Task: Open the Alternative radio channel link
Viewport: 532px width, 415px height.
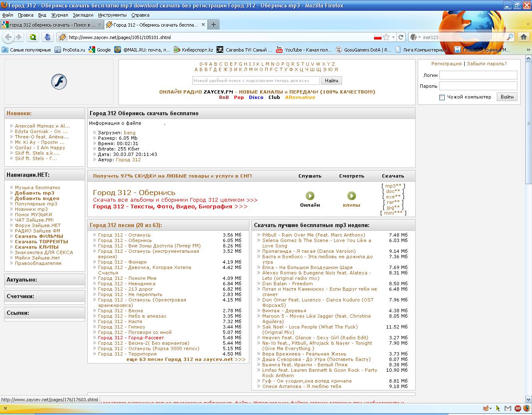Action: pos(300,97)
